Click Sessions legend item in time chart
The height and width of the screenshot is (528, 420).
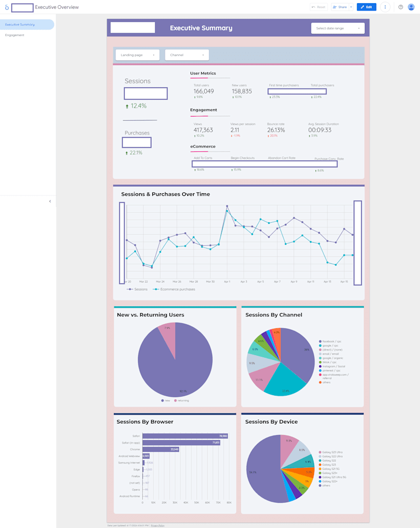pos(137,289)
